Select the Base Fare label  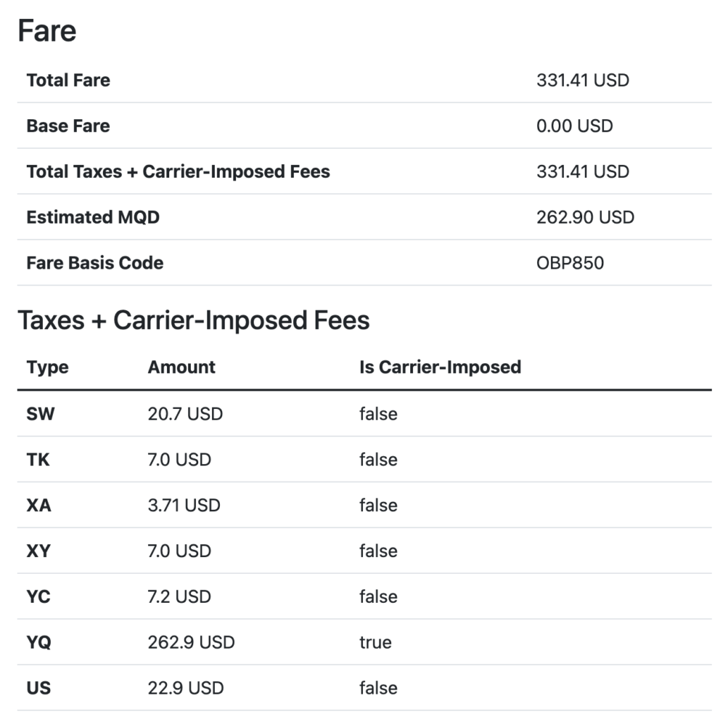68,126
